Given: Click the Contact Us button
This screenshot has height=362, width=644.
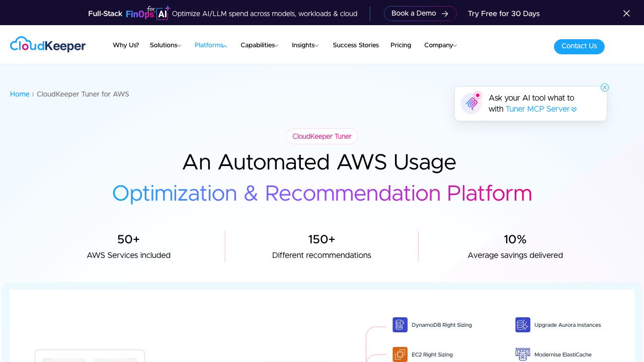Looking at the screenshot, I should 579,46.
